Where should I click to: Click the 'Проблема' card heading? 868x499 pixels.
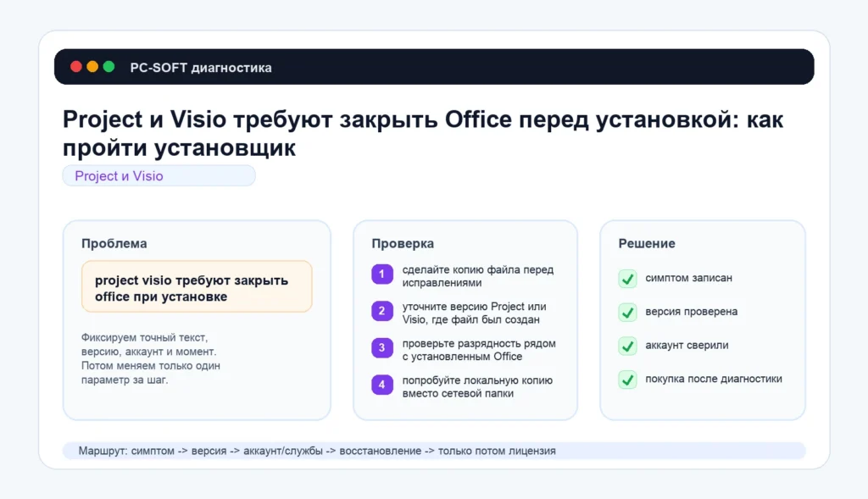tap(114, 243)
